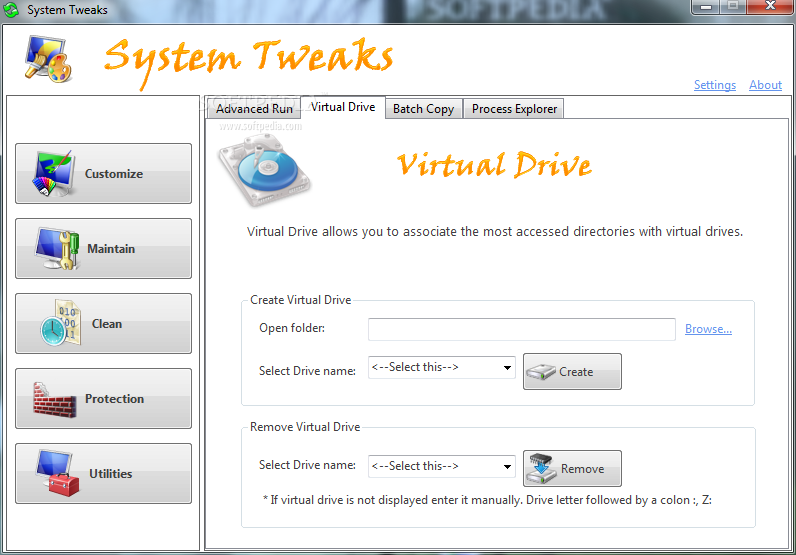Open the About link
Image resolution: width=796 pixels, height=555 pixels.
click(x=766, y=85)
